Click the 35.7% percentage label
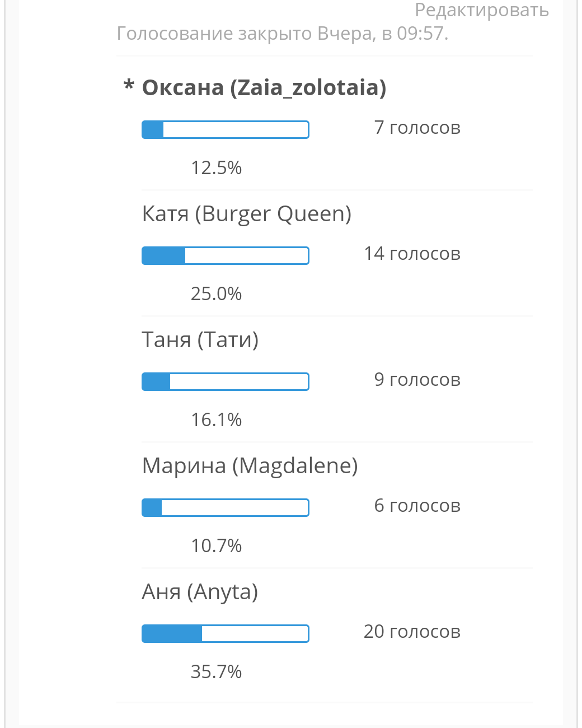The height and width of the screenshot is (728, 582). pos(217,671)
